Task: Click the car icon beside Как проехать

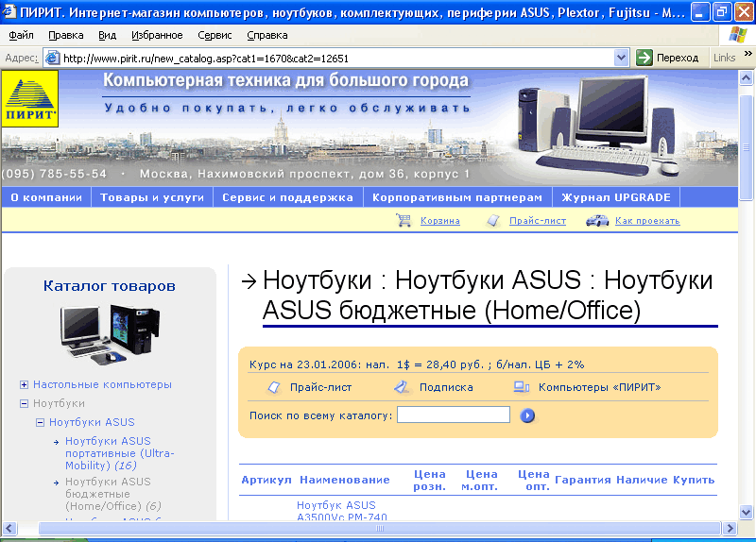Action: (597, 221)
